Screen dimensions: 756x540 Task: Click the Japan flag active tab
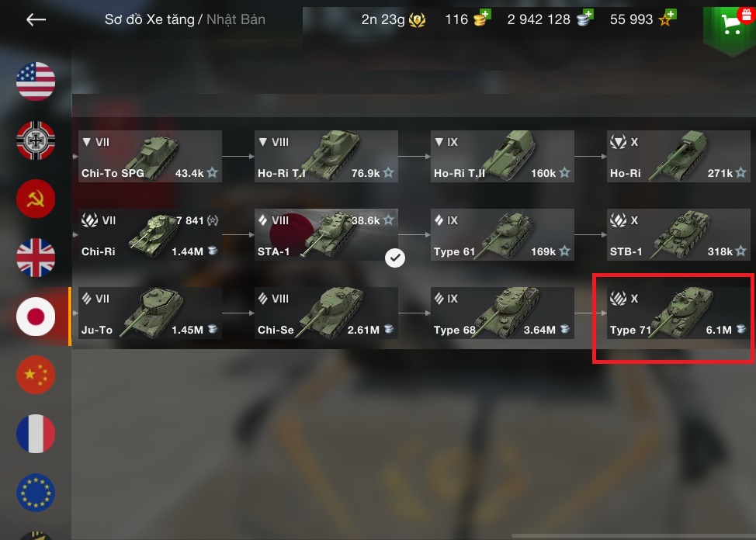36,317
